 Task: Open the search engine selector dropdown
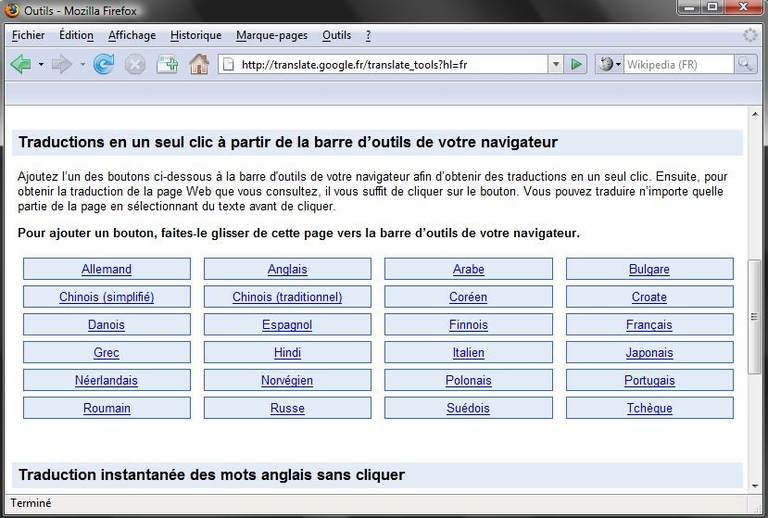(x=618, y=64)
